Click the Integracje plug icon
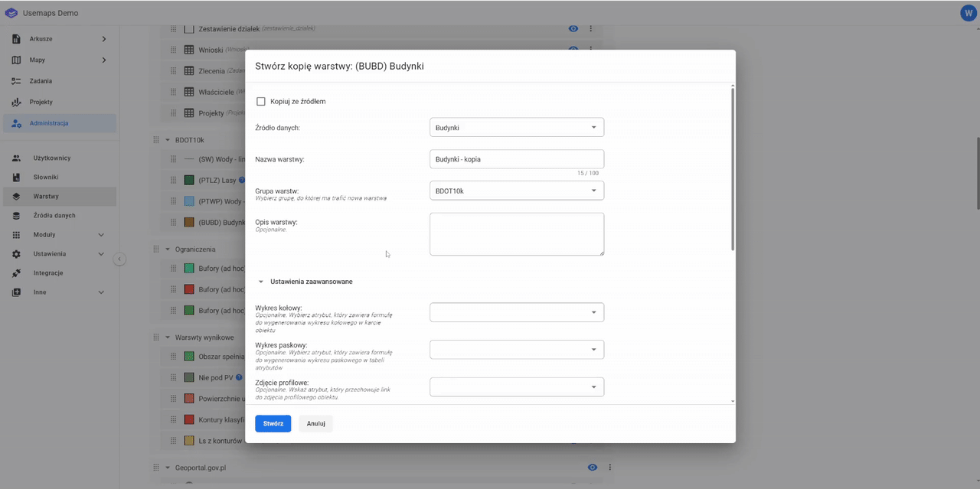 17,273
